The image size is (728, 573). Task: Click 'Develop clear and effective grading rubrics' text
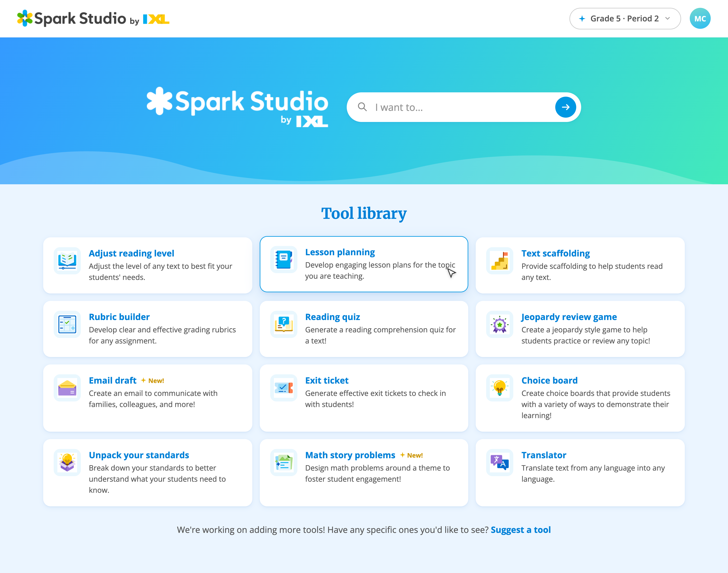(x=162, y=335)
